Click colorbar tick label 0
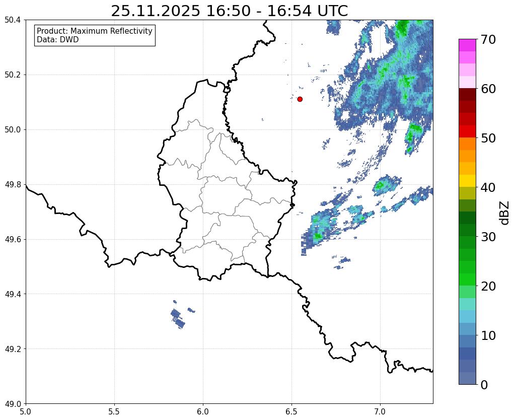The image size is (515, 420). pyautogui.click(x=484, y=385)
